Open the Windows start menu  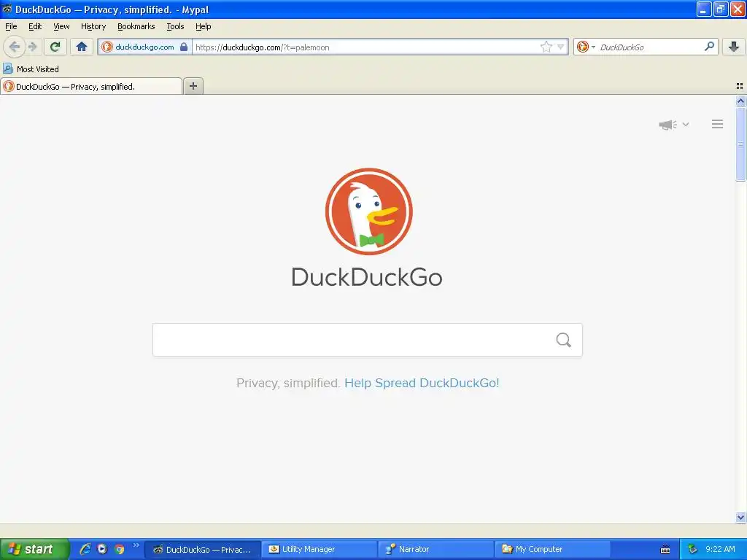point(34,550)
